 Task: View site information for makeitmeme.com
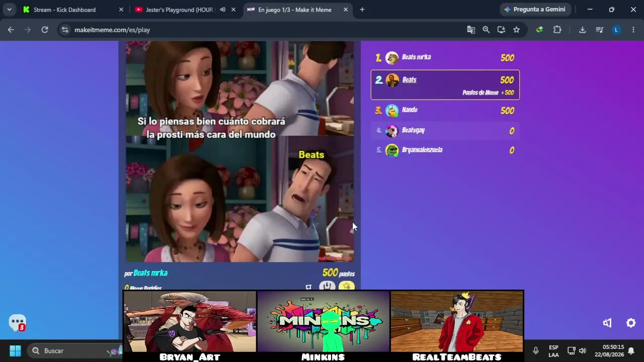tap(65, 30)
